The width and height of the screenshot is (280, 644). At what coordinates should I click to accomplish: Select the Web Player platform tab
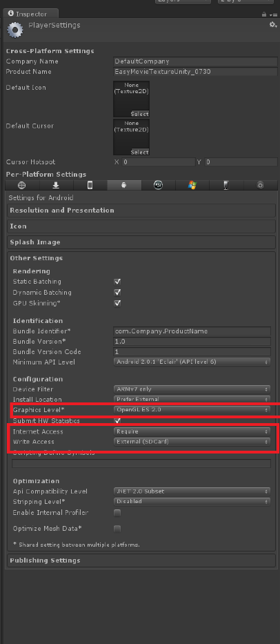pyautogui.click(x=22, y=185)
